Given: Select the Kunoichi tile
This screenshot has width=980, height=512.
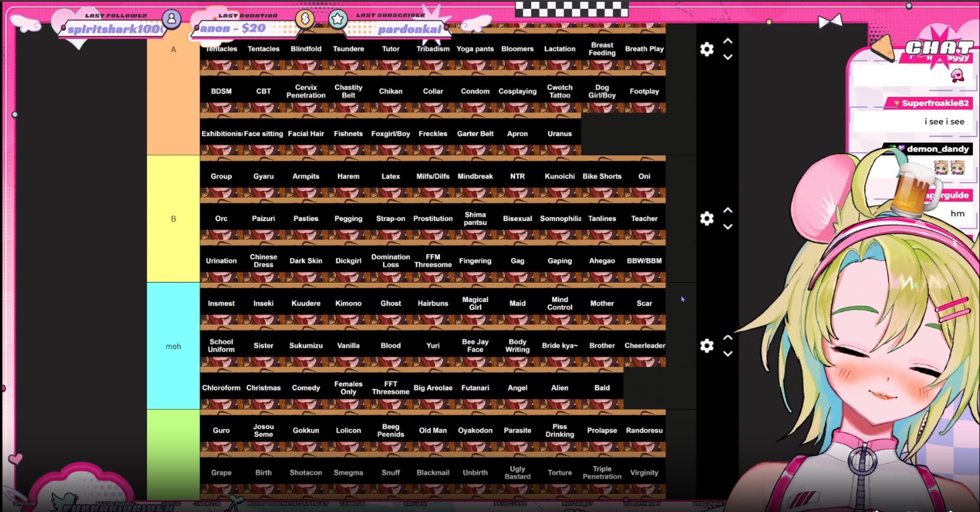Looking at the screenshot, I should coord(560,177).
